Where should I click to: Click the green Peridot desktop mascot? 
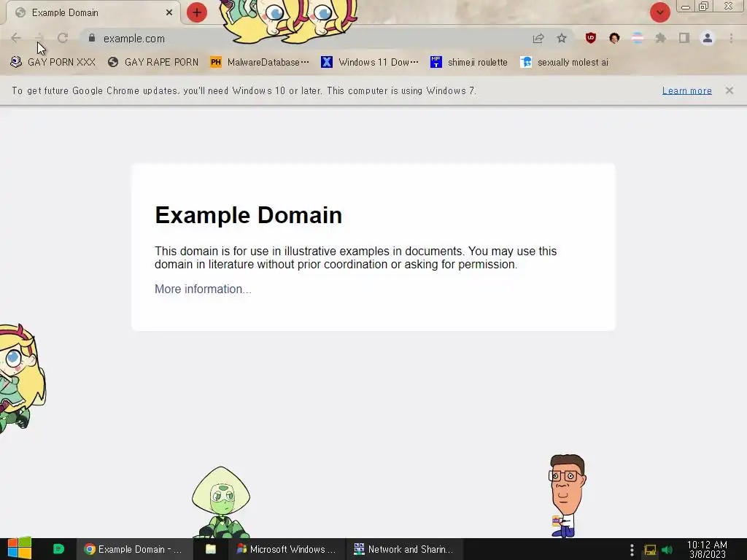coord(221,503)
